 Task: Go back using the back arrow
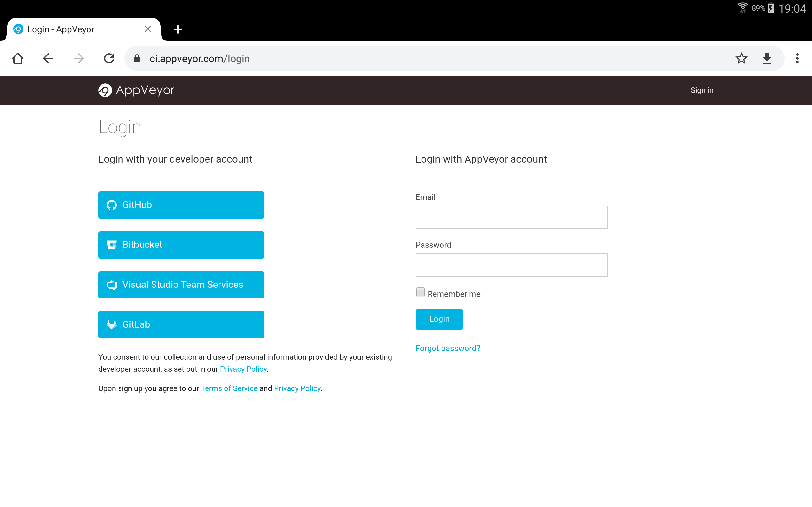pos(48,58)
